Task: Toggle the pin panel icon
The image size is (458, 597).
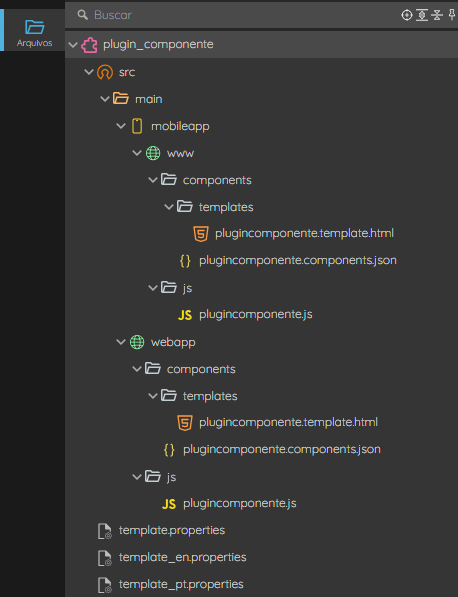Action: click(x=452, y=15)
